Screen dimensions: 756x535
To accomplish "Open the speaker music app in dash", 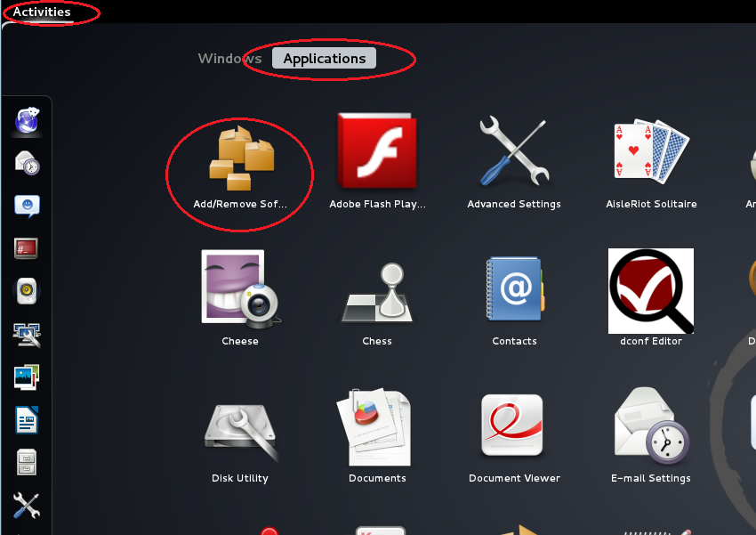I will 27,291.
